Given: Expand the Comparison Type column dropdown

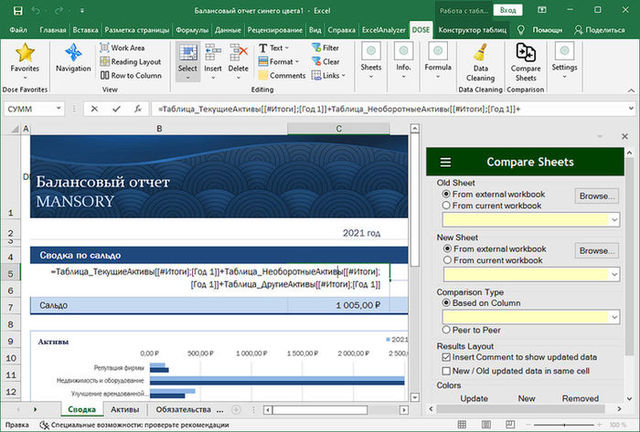Looking at the screenshot, I should [x=613, y=316].
